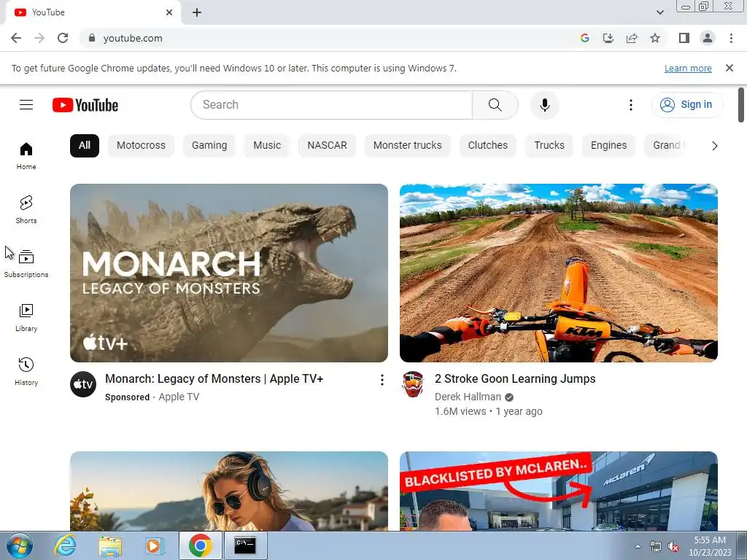
Task: Click the install app icon in address bar
Action: click(x=608, y=38)
